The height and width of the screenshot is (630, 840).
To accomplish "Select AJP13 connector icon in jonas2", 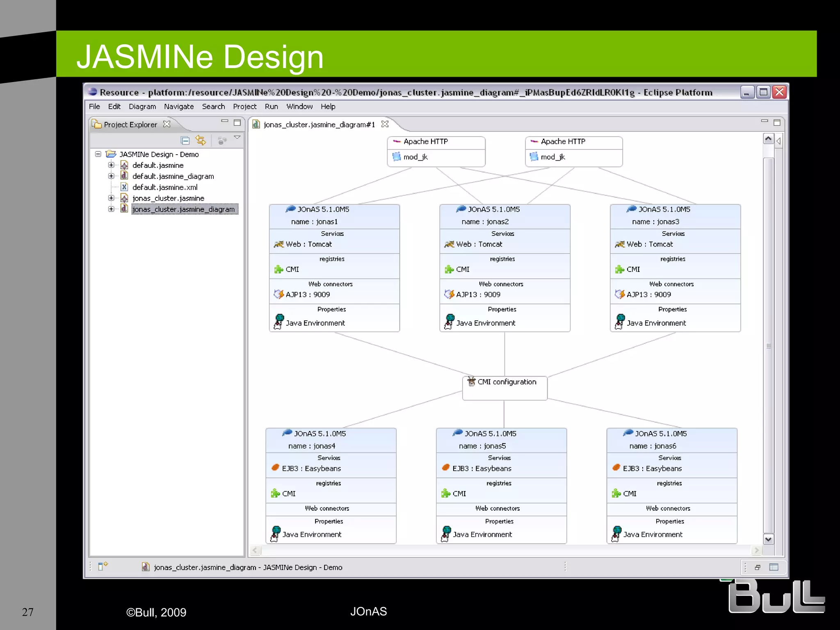I will click(449, 294).
